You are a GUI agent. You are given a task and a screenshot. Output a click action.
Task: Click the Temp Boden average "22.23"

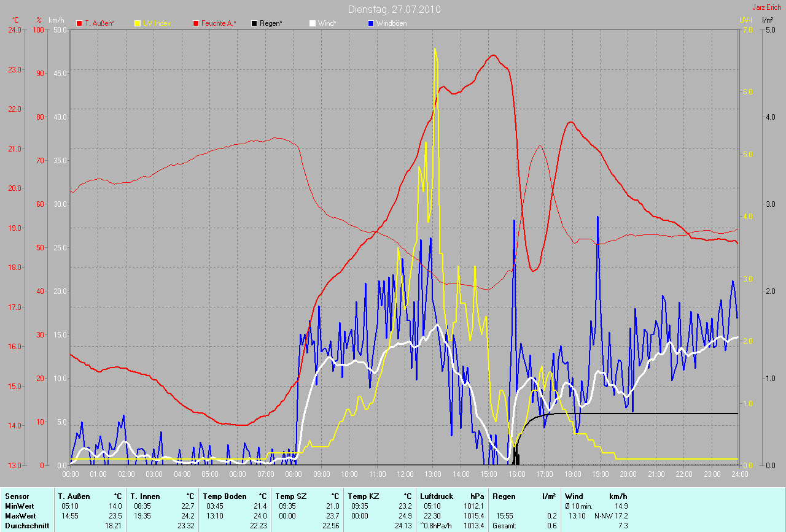coord(258,526)
